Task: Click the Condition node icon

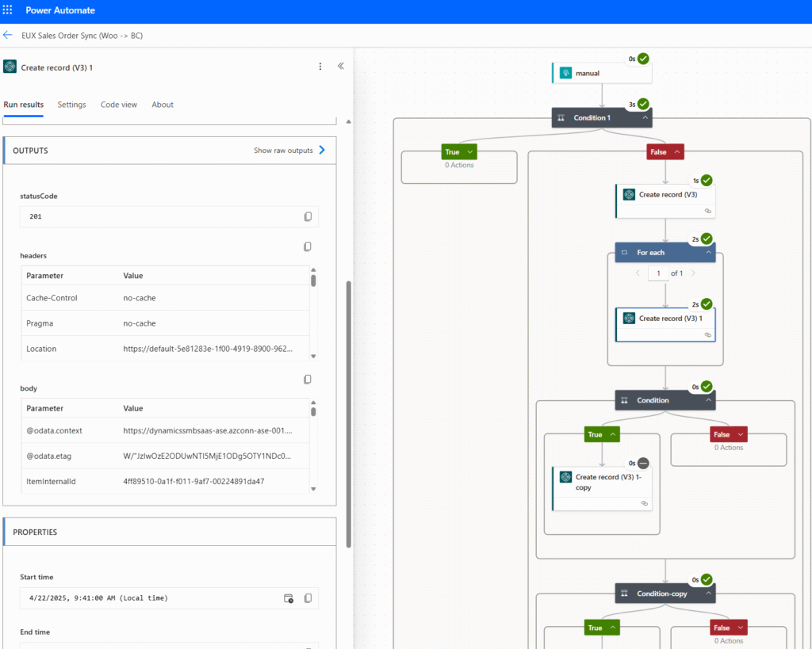Action: pos(624,401)
